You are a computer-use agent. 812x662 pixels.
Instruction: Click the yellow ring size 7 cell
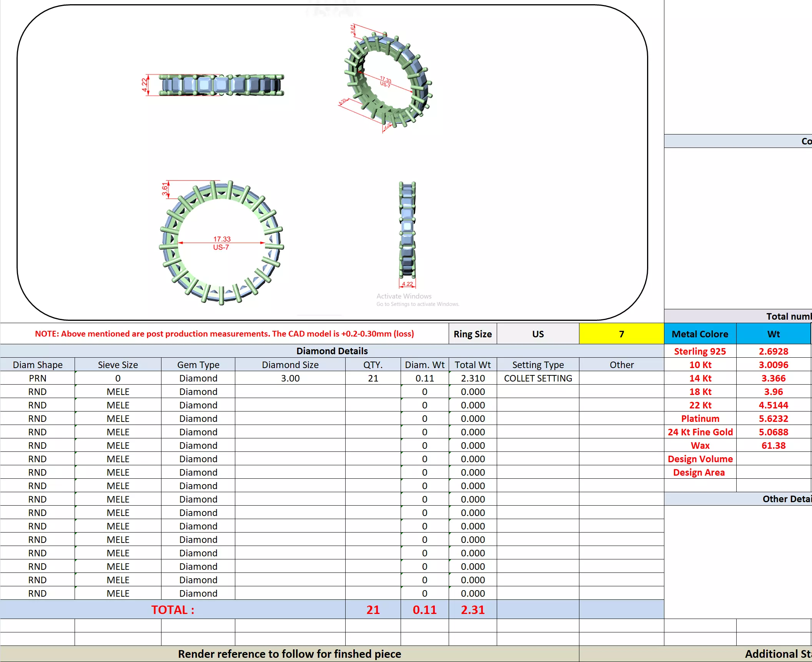621,334
